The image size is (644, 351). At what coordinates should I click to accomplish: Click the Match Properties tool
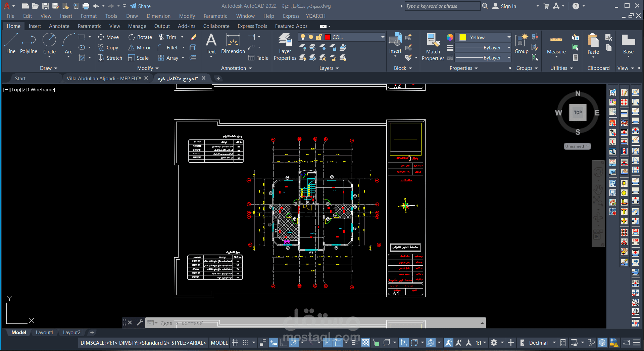click(x=433, y=47)
